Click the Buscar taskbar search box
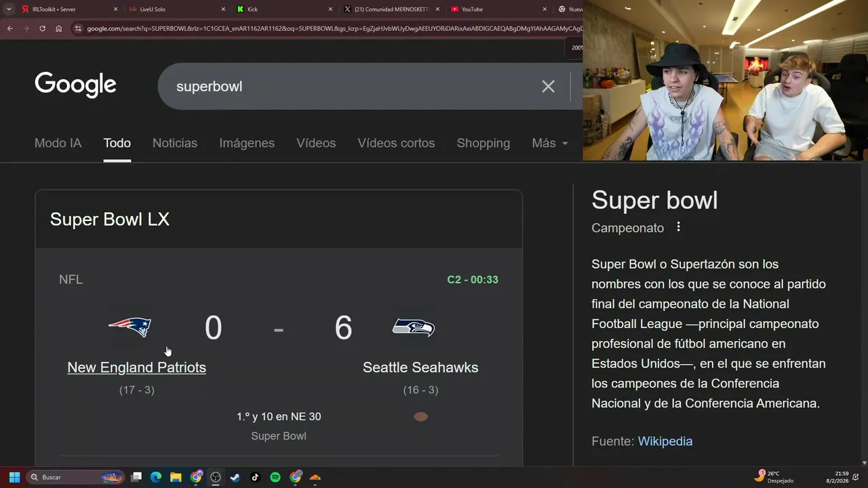Image resolution: width=868 pixels, height=488 pixels. [x=75, y=477]
